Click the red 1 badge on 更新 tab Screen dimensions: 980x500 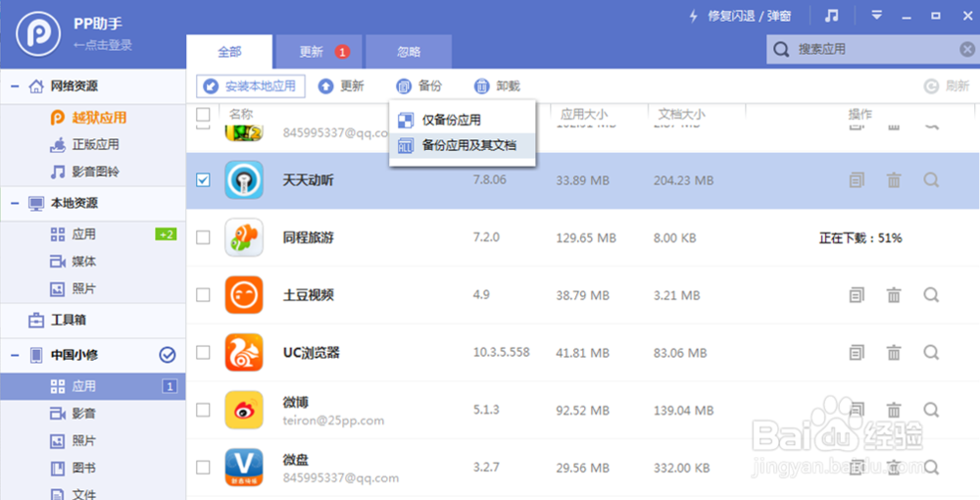point(342,52)
